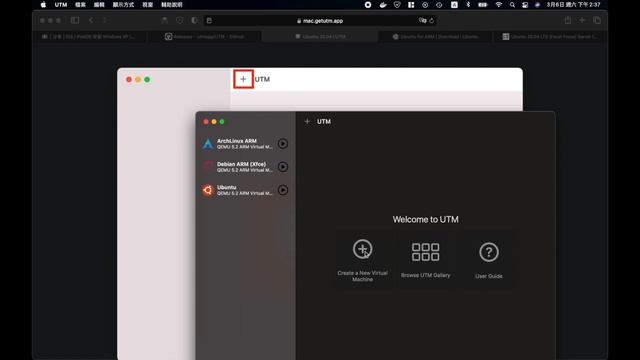This screenshot has width=640, height=360.
Task: Go back in Safari
Action: (x=91, y=20)
